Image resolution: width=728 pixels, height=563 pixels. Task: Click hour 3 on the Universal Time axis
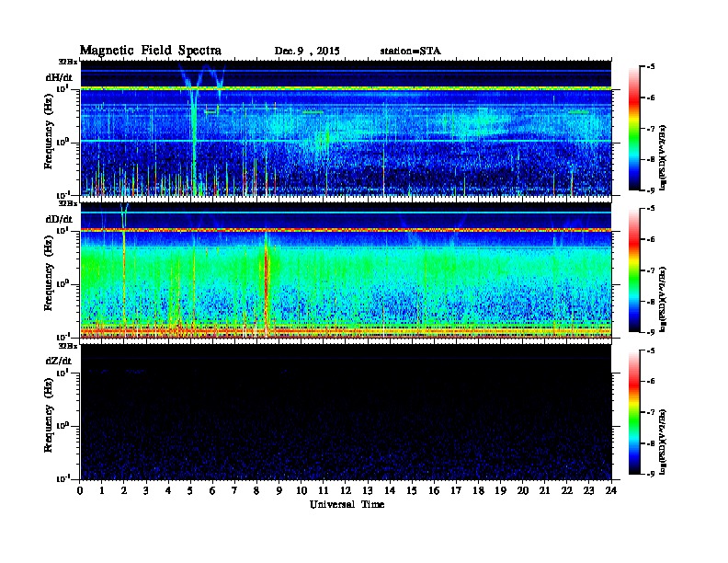pyautogui.click(x=146, y=490)
